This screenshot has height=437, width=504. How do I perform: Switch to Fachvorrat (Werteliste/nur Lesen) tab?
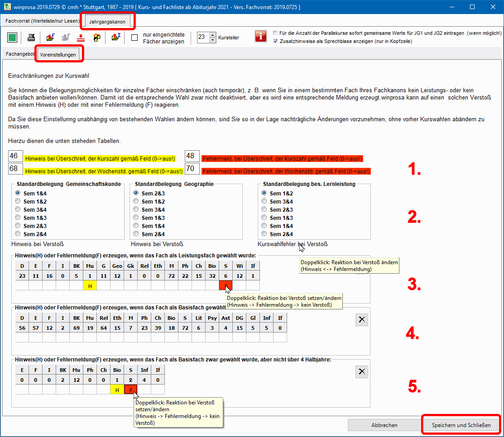pyautogui.click(x=42, y=21)
